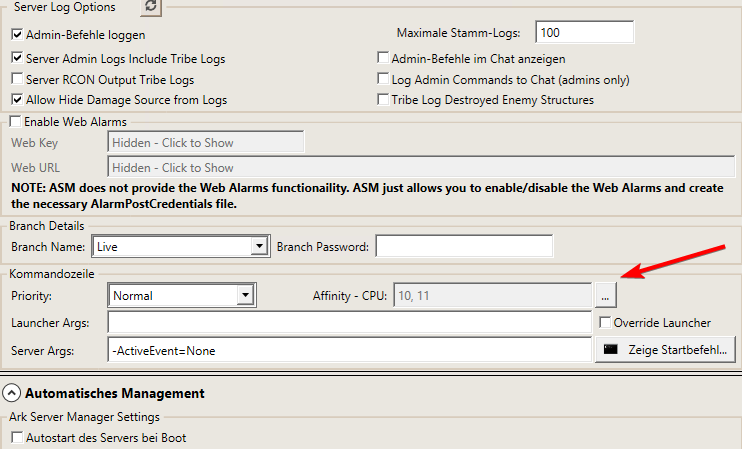
Task: Enable Autostart des Servers bei Boot
Action: [x=17, y=438]
